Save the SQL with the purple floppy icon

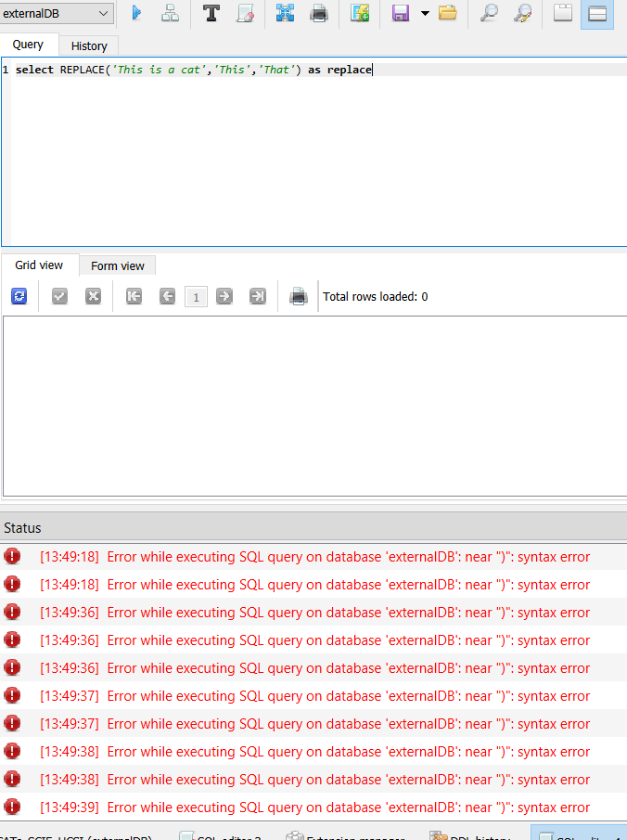click(x=401, y=13)
